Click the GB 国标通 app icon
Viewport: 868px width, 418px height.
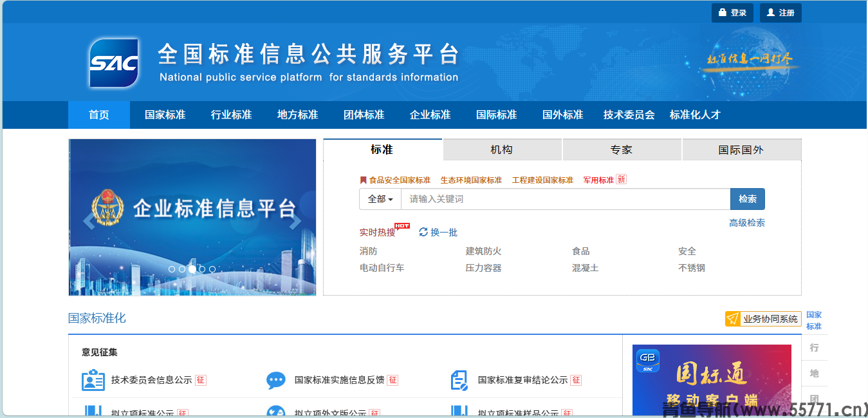point(648,361)
